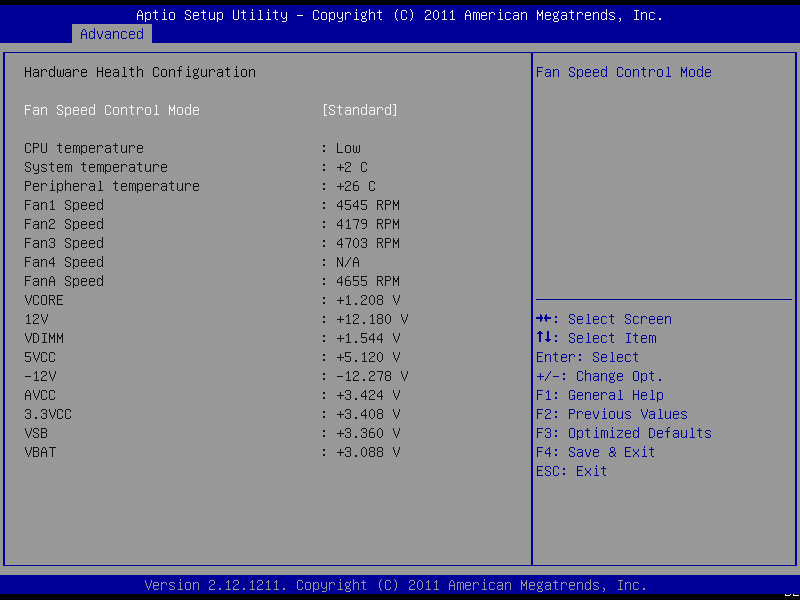Click the VBAT label
This screenshot has width=800, height=600.
(x=40, y=453)
